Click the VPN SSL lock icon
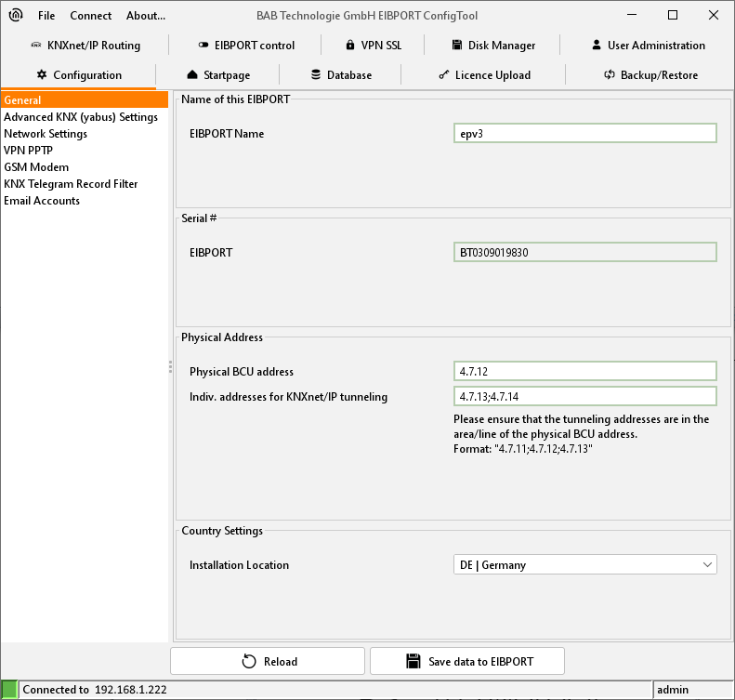 349,46
